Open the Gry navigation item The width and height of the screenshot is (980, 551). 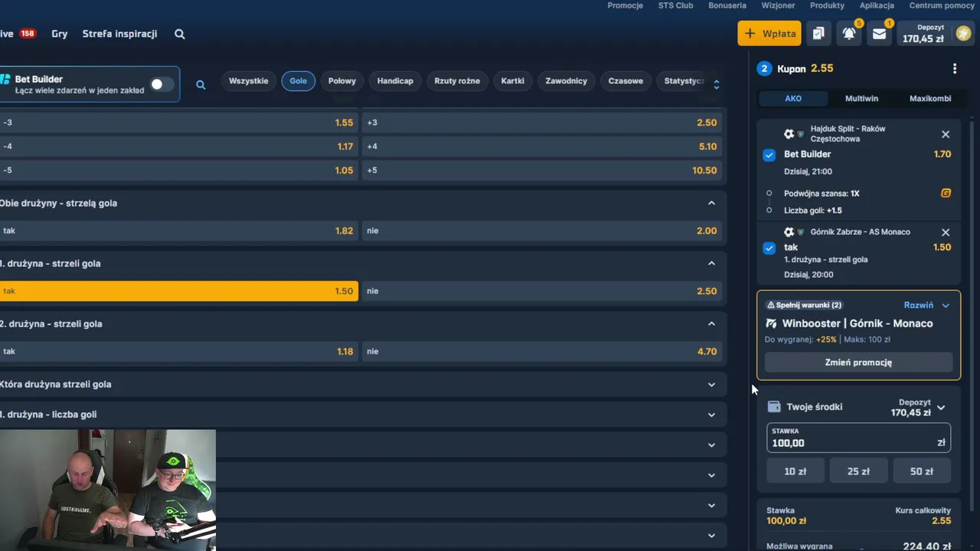click(60, 34)
